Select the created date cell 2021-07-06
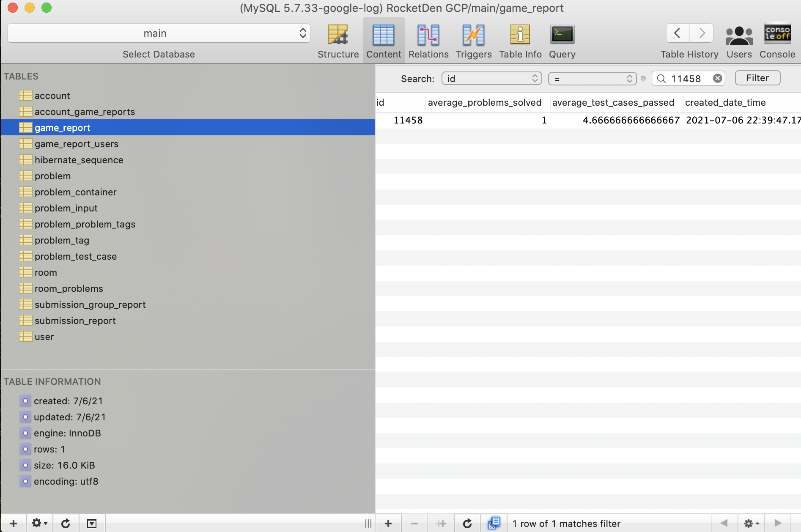The image size is (801, 532). tap(741, 120)
